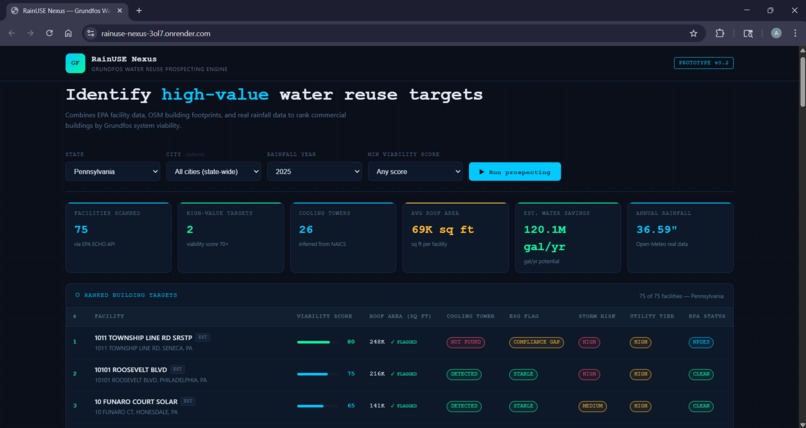Image resolution: width=806 pixels, height=428 pixels.
Task: Click the Run prospecting button
Action: [x=515, y=172]
